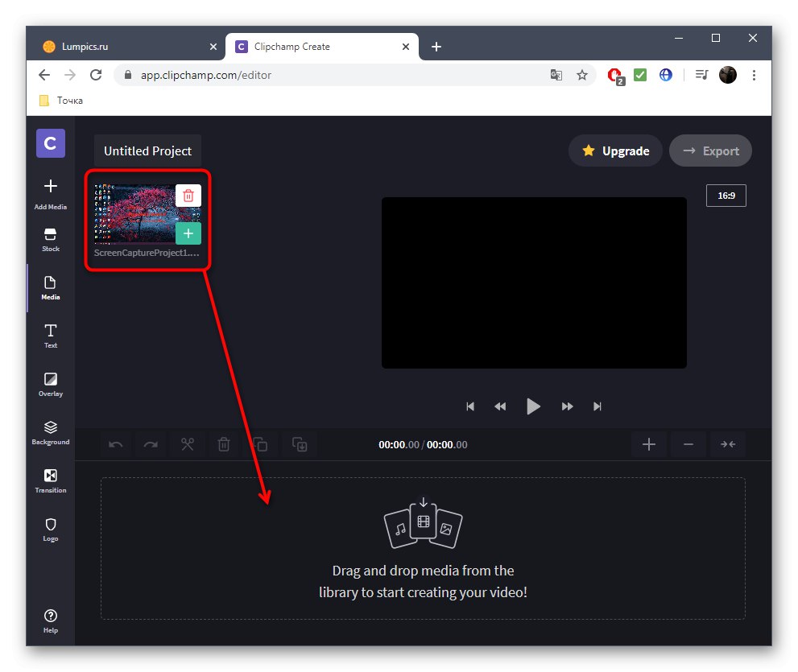
Task: Browse the Stock library
Action: [x=50, y=241]
